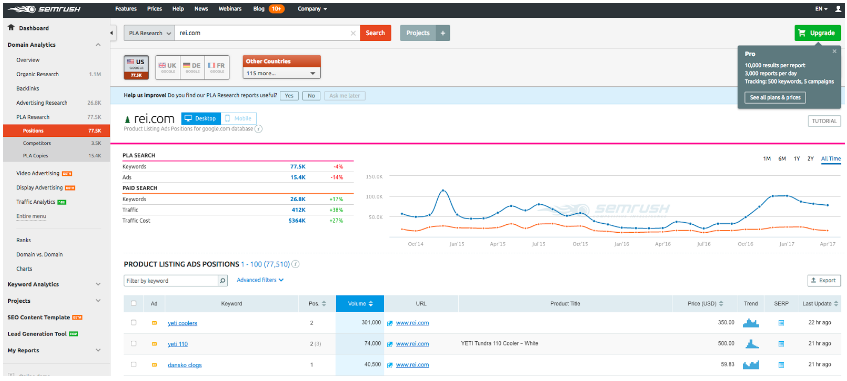Open the TUTORIAL button
This screenshot has width=847, height=381.
coord(824,121)
